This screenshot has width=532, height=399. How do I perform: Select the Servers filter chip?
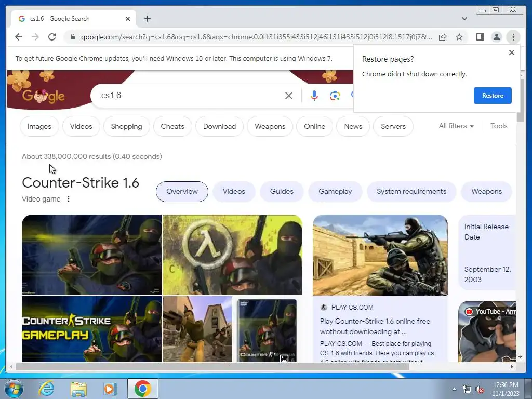tap(393, 126)
